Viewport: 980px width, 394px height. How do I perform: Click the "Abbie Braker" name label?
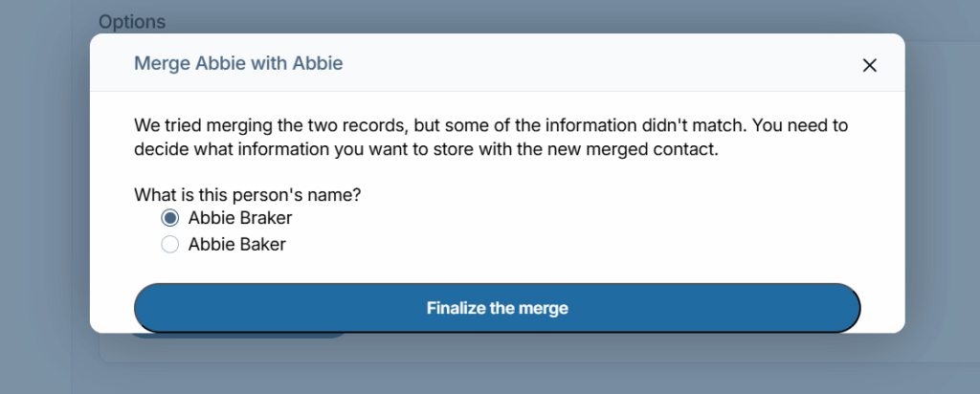point(240,218)
